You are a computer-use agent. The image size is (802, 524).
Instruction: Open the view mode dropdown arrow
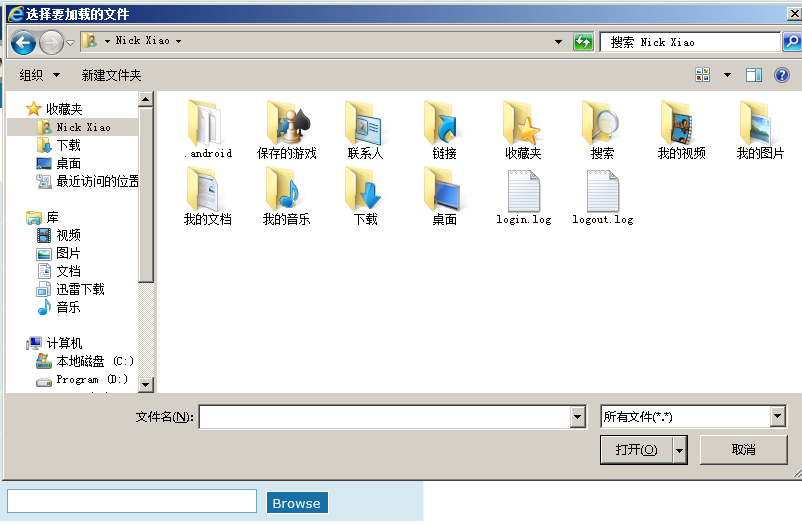click(x=727, y=75)
